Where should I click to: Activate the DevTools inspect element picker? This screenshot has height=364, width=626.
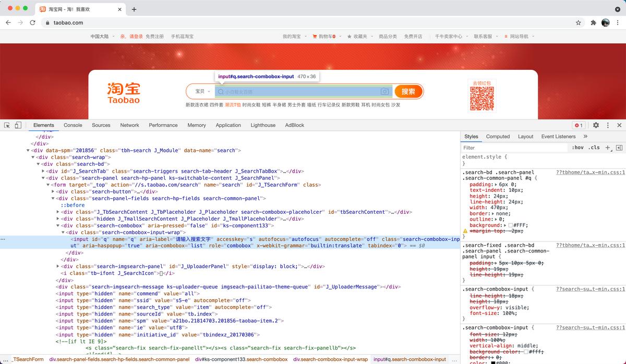(7, 125)
